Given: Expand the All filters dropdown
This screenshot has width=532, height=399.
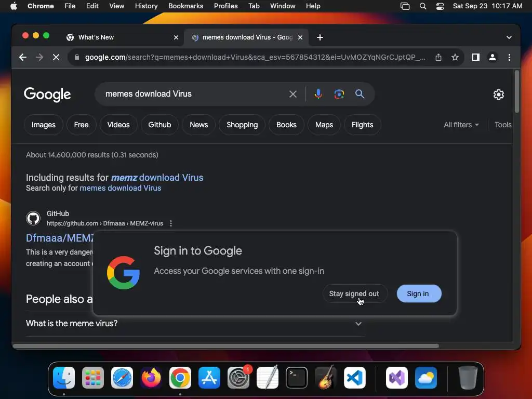Looking at the screenshot, I should (x=461, y=125).
